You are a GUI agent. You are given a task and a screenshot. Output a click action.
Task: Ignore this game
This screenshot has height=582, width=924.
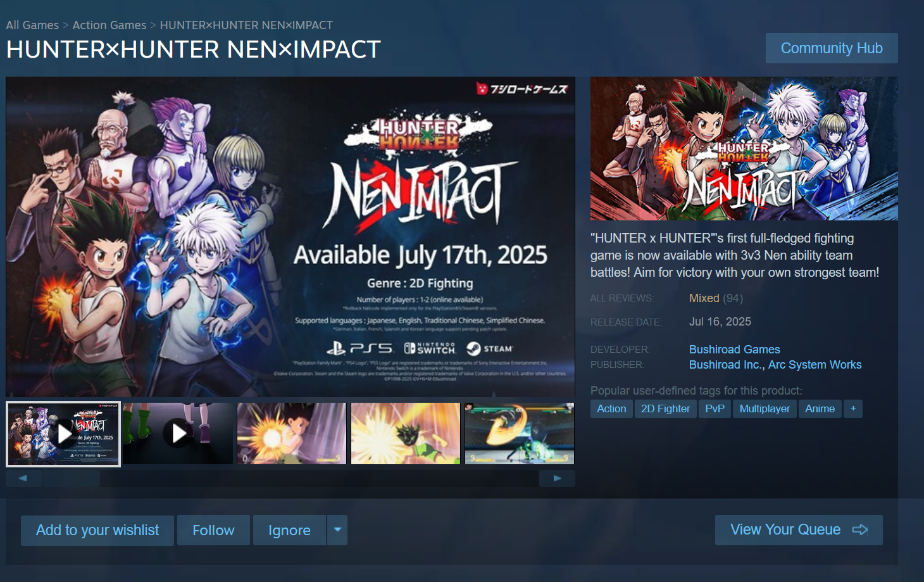[289, 530]
